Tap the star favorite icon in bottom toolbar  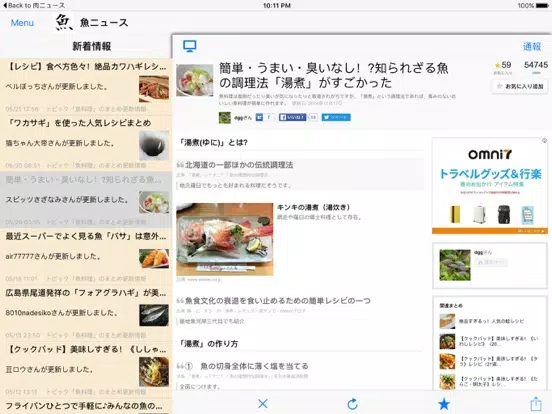coord(444,403)
